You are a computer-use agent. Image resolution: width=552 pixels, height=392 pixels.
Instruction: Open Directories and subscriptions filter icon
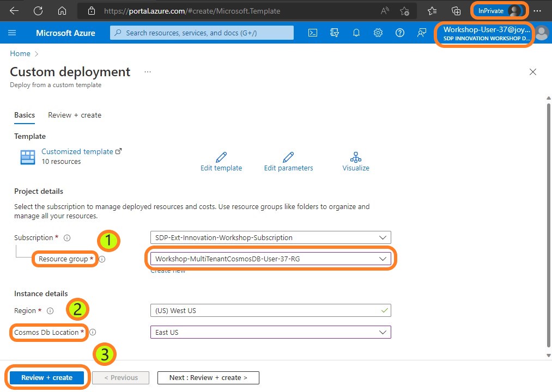point(335,33)
